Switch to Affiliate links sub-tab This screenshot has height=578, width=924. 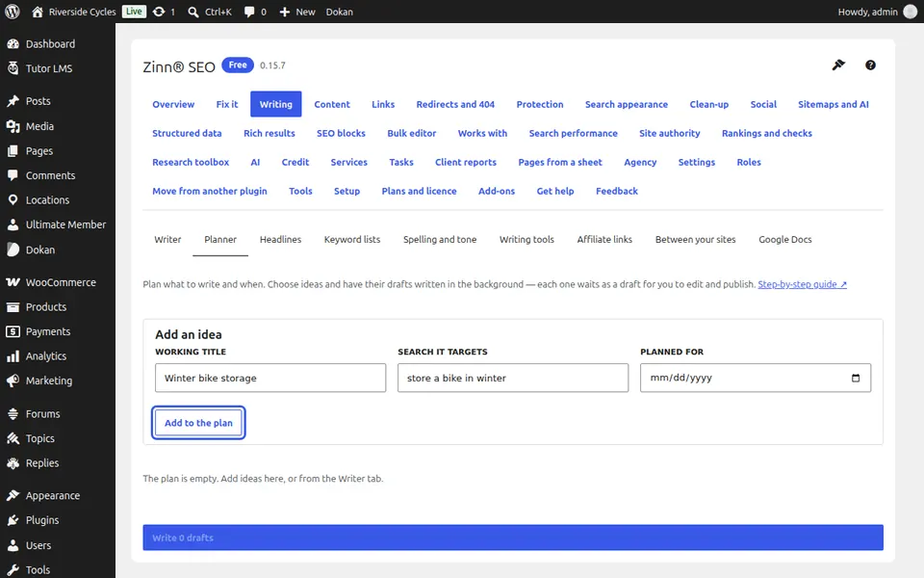604,240
